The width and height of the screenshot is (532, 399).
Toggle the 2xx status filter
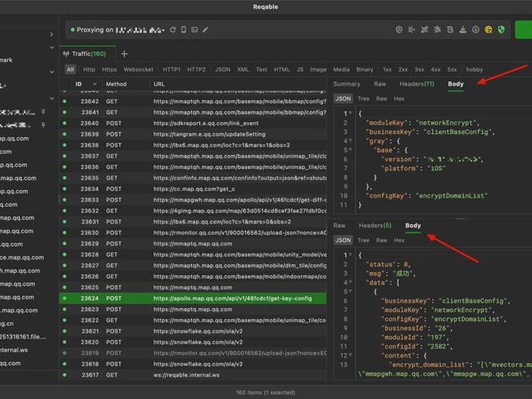(x=403, y=69)
